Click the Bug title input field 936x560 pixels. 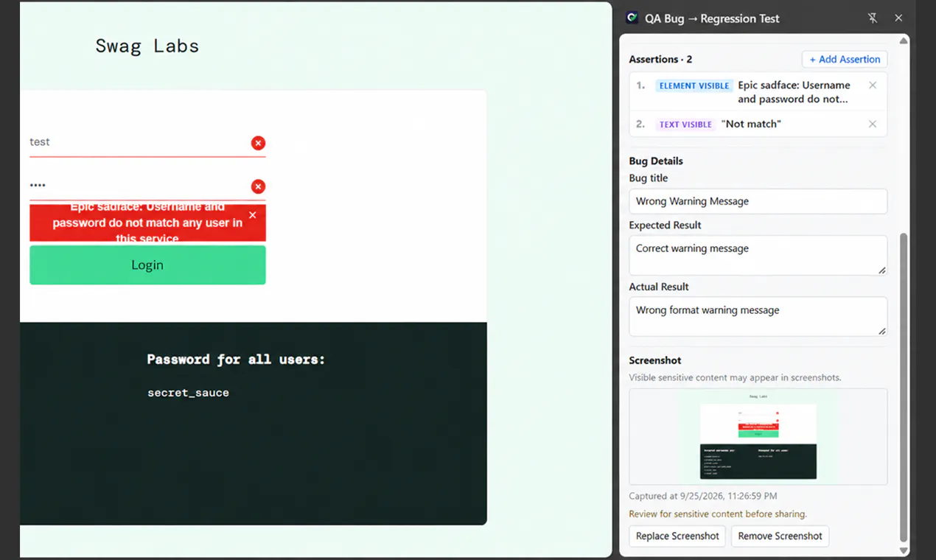pos(758,201)
